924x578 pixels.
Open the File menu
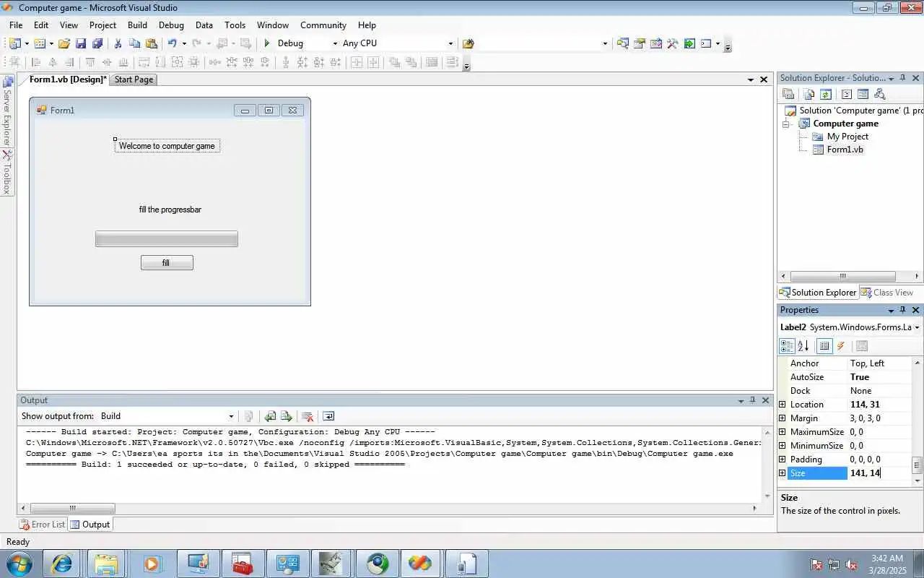(x=16, y=25)
